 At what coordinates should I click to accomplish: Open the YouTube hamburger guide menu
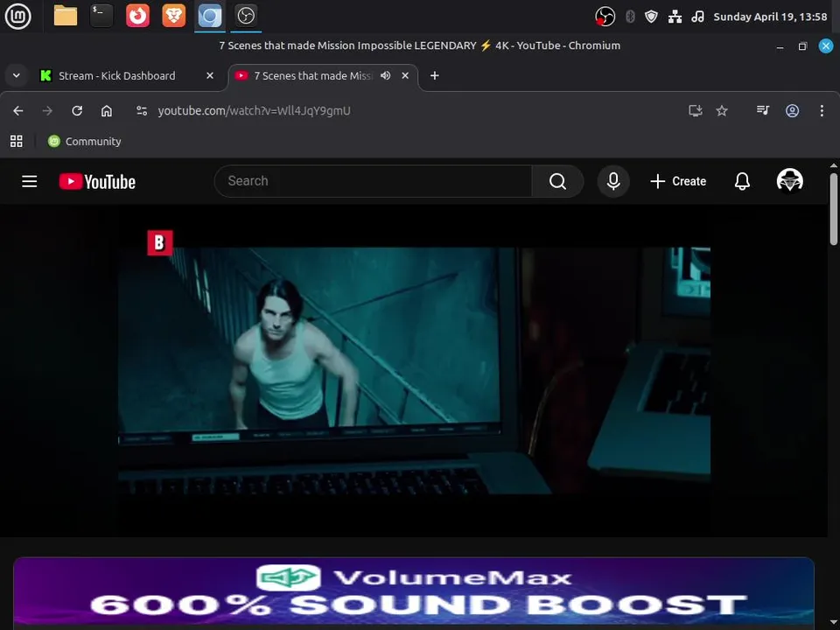[30, 181]
